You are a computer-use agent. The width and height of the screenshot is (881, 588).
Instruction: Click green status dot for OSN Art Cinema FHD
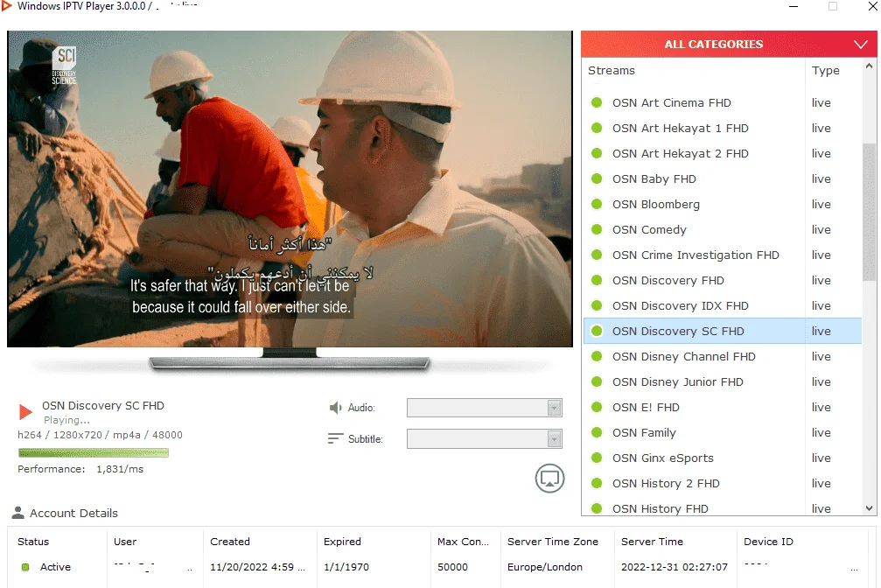pos(597,102)
